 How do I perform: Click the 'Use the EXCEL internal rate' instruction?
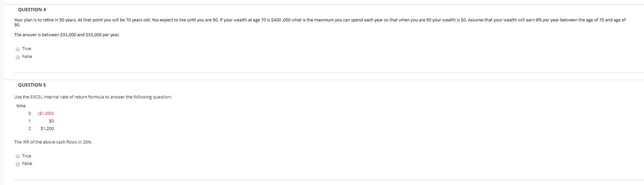tap(93, 97)
